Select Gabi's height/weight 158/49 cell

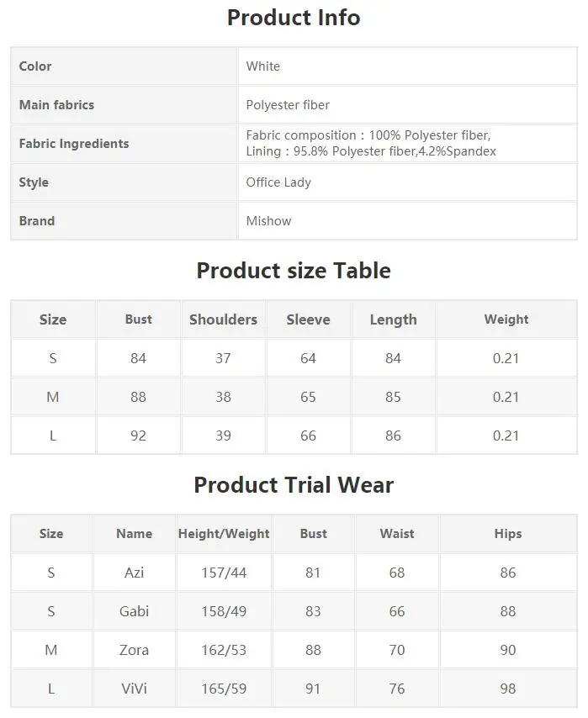224,611
